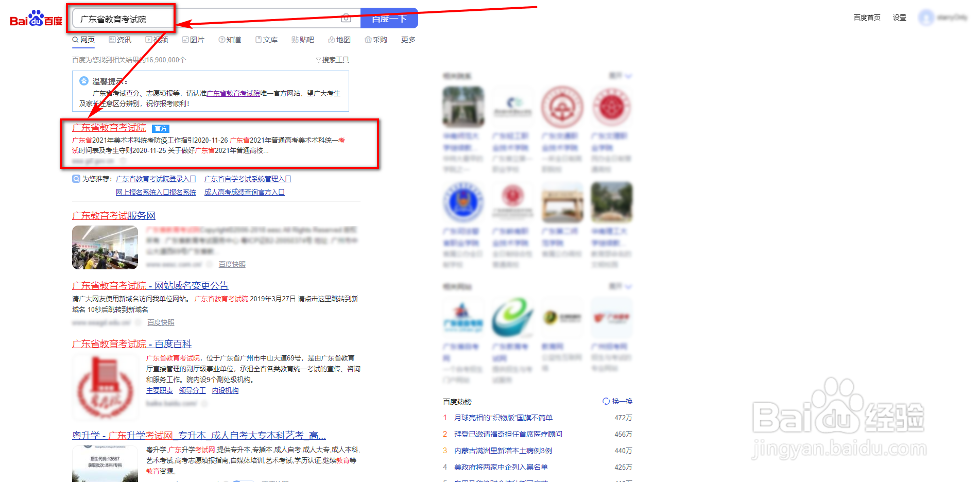Click the 官方 badge
This screenshot has width=980, height=482.
[x=161, y=129]
